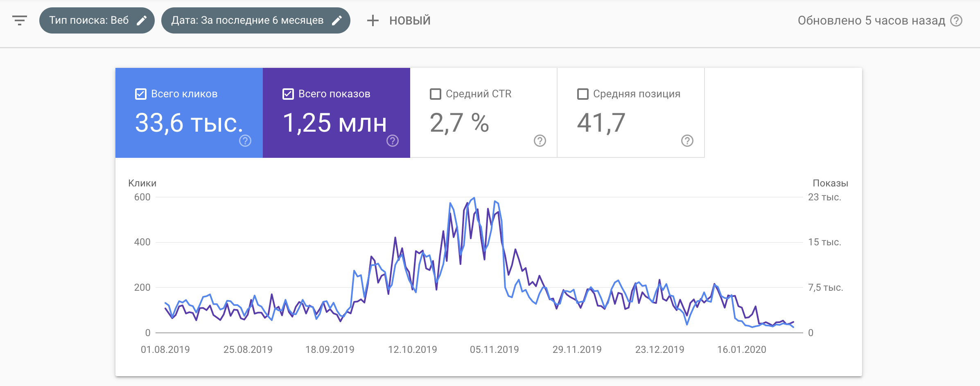This screenshot has height=386, width=980.
Task: Click the '400' clicks axis value
Action: (x=142, y=242)
